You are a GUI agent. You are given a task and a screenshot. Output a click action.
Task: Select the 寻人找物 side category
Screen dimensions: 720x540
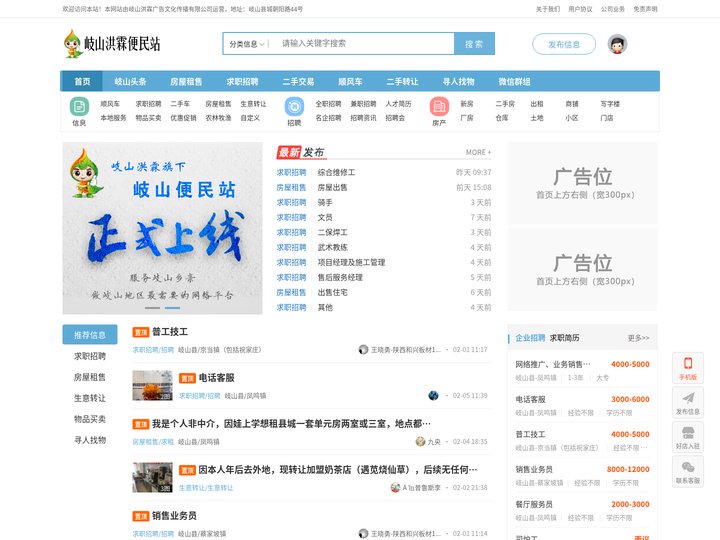[x=90, y=440]
